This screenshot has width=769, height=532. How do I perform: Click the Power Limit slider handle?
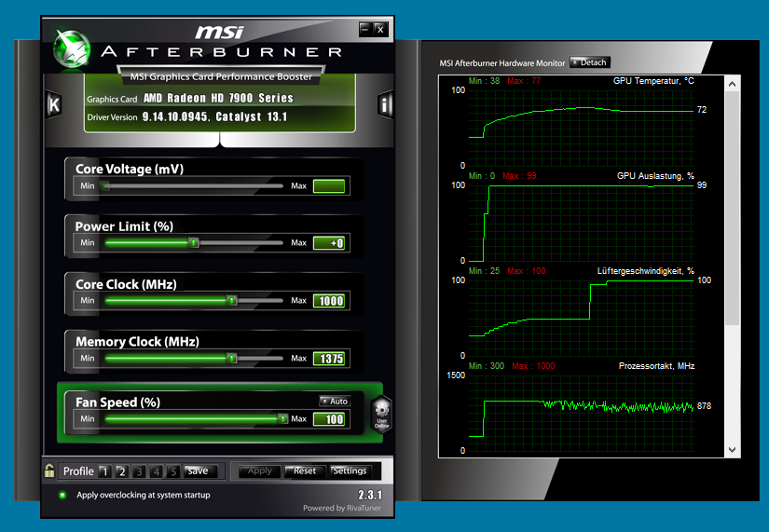pos(194,243)
